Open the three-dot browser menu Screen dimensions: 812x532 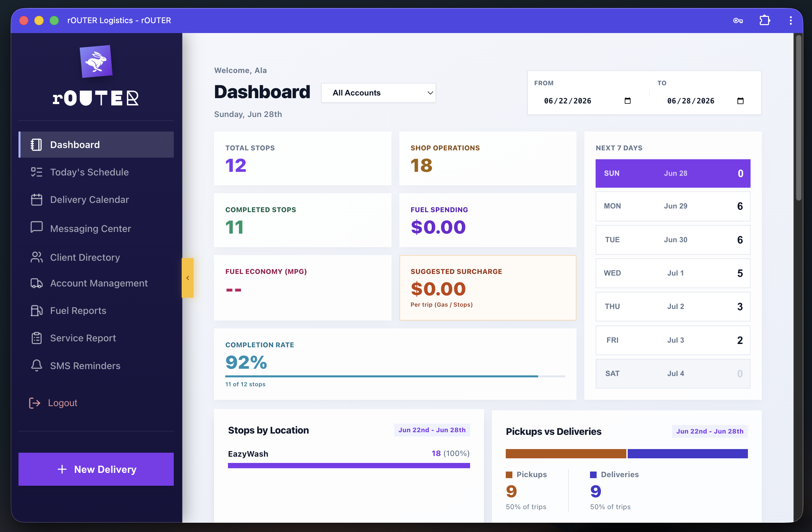[x=791, y=20]
